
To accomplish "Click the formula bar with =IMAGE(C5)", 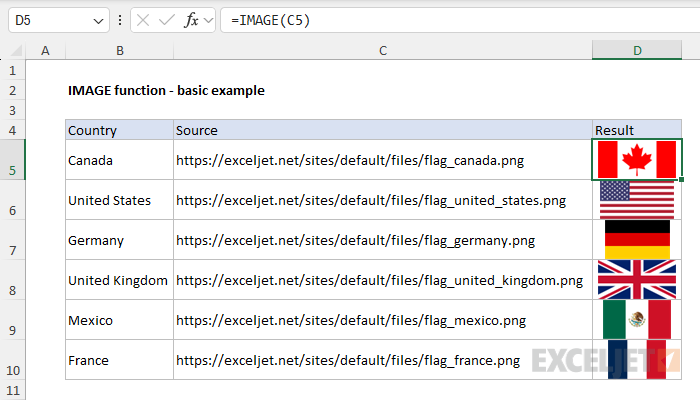I will 460,20.
